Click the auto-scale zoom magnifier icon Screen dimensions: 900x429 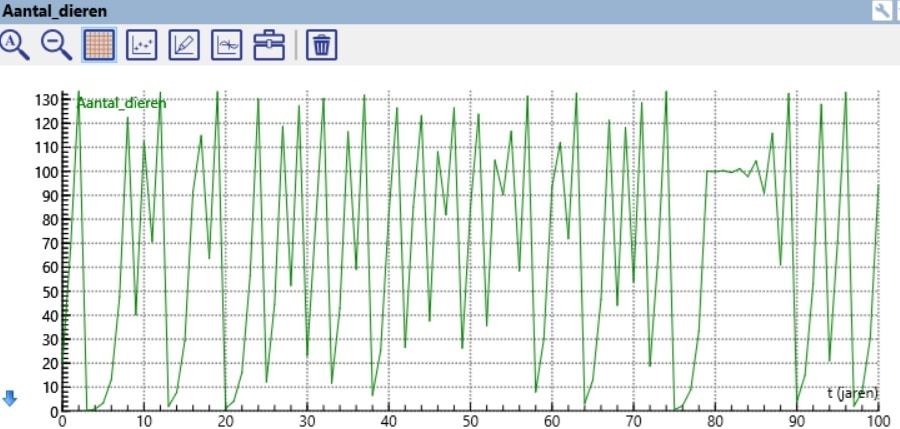click(16, 45)
